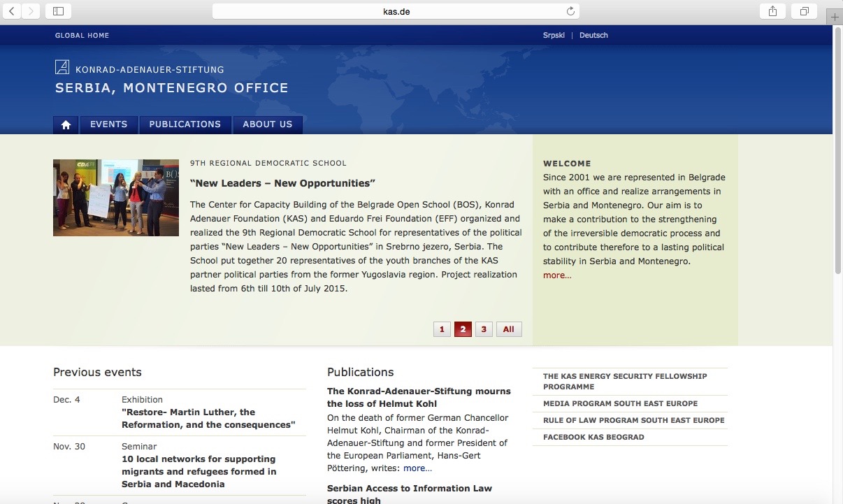Click the kas.de address bar

[395, 11]
